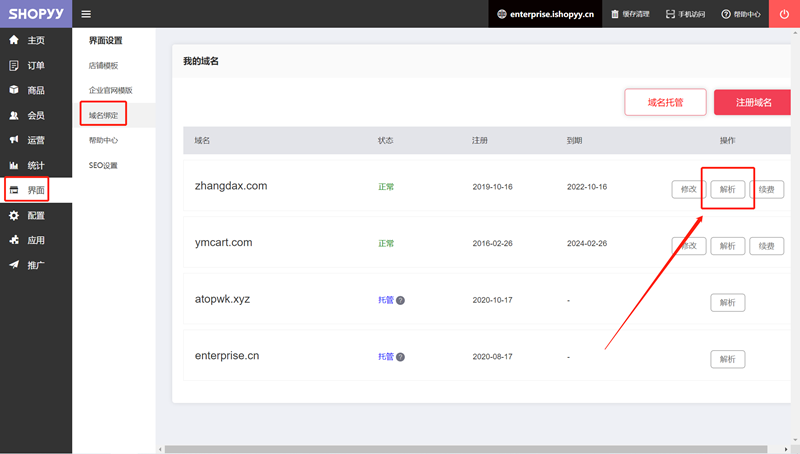Select 店铺模板 in the submenu
Screen dimensions: 800x454
pos(104,65)
